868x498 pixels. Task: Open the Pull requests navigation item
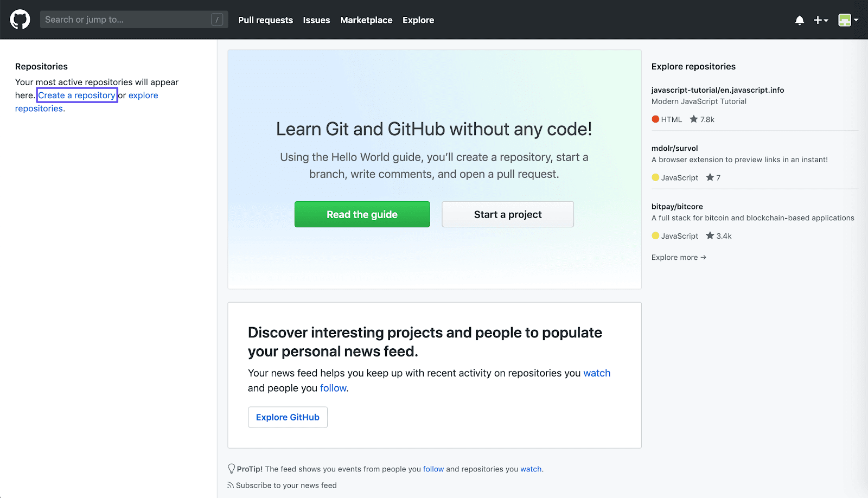click(265, 20)
